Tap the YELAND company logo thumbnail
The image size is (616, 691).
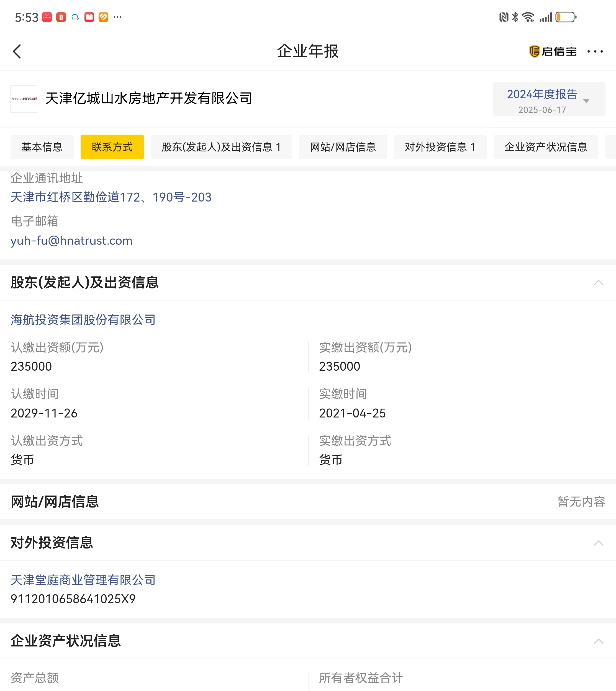click(x=24, y=99)
